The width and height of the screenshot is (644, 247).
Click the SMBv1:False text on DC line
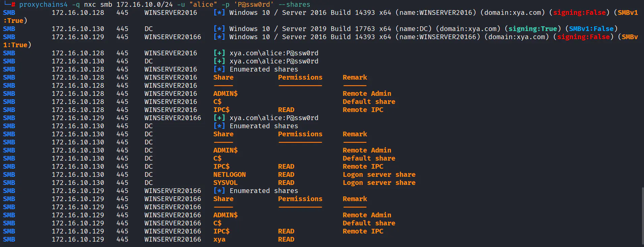(591, 29)
